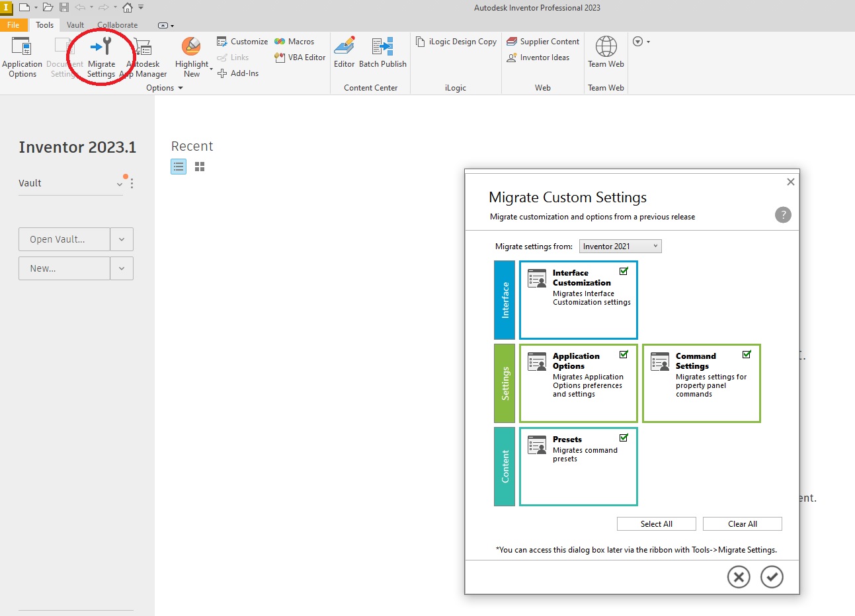Screen dimensions: 855x616
Task: Select the Presets card description text
Action: (x=585, y=455)
